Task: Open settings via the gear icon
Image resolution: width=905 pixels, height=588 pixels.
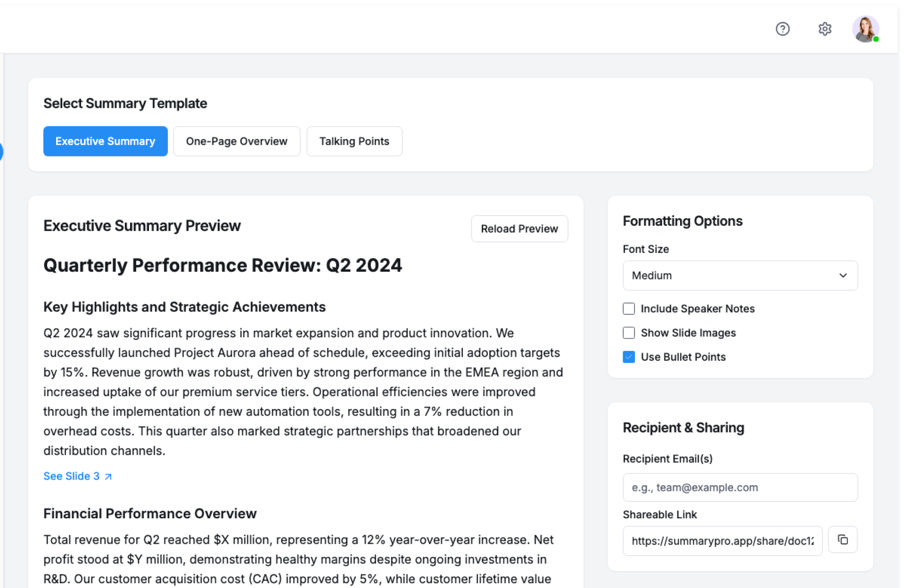Action: (x=824, y=29)
